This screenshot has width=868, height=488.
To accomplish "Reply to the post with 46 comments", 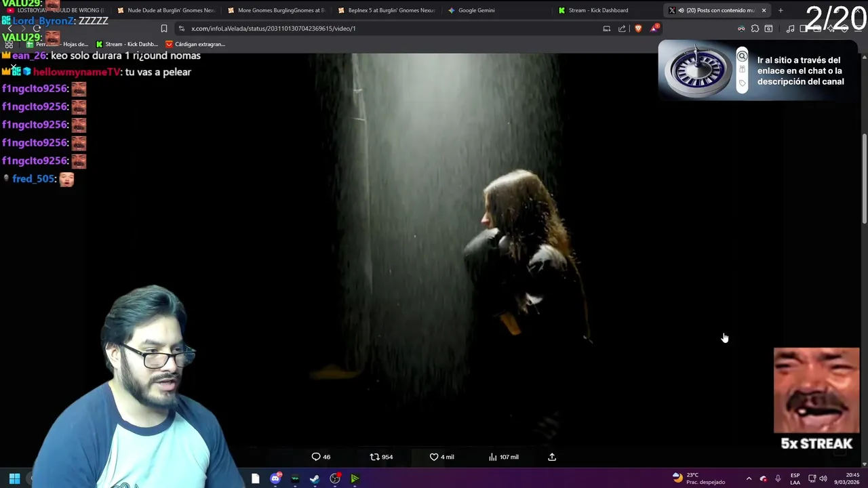I will [321, 457].
